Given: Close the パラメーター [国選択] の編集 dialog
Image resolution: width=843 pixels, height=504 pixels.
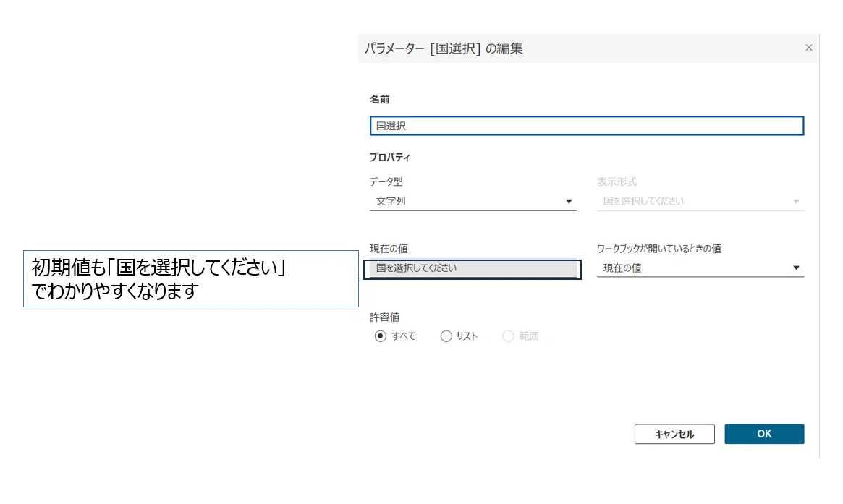Looking at the screenshot, I should pyautogui.click(x=808, y=48).
